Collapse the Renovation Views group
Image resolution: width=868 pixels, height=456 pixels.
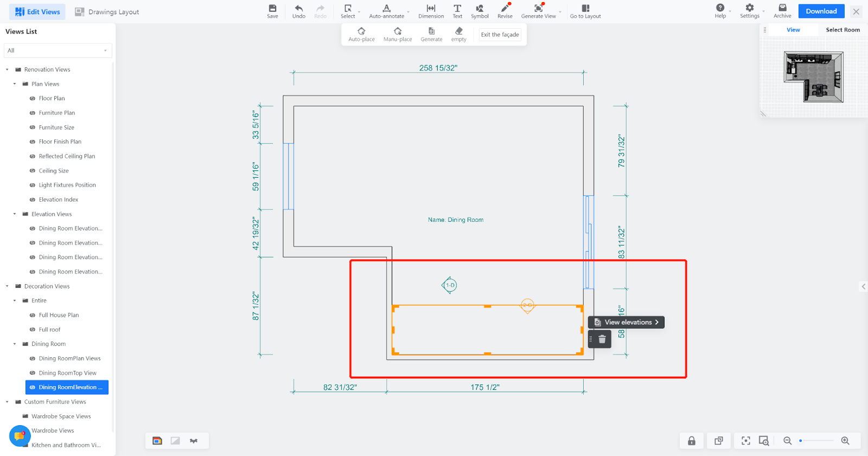[7, 69]
